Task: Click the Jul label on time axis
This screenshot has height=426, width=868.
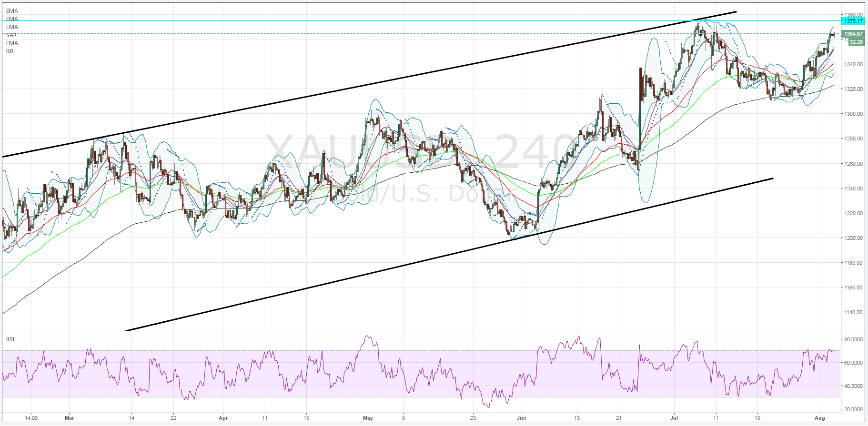Action: pyautogui.click(x=674, y=418)
